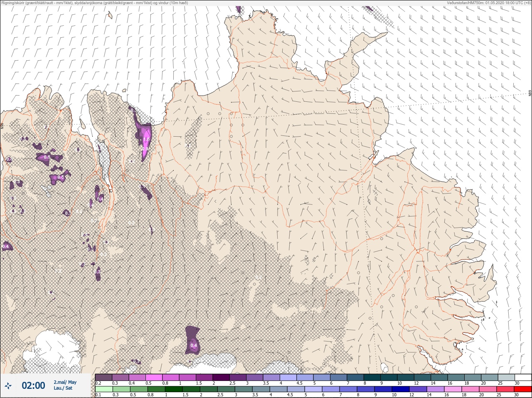Click the 0.4 value on the southern purple patch

[194, 345]
